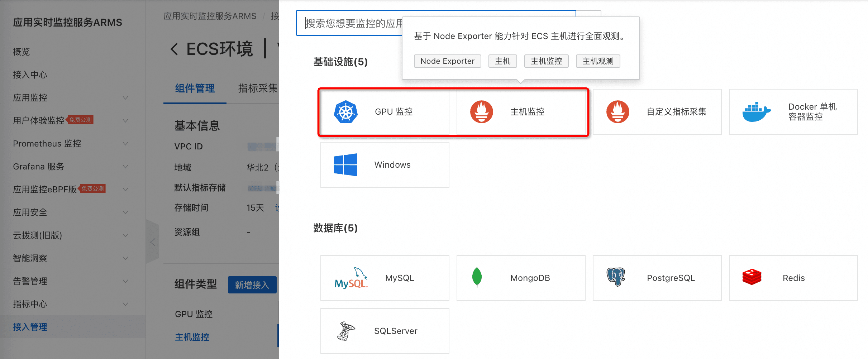Viewport: 868px width, 359px height.
Task: Click the application search input field
Action: tap(351, 23)
